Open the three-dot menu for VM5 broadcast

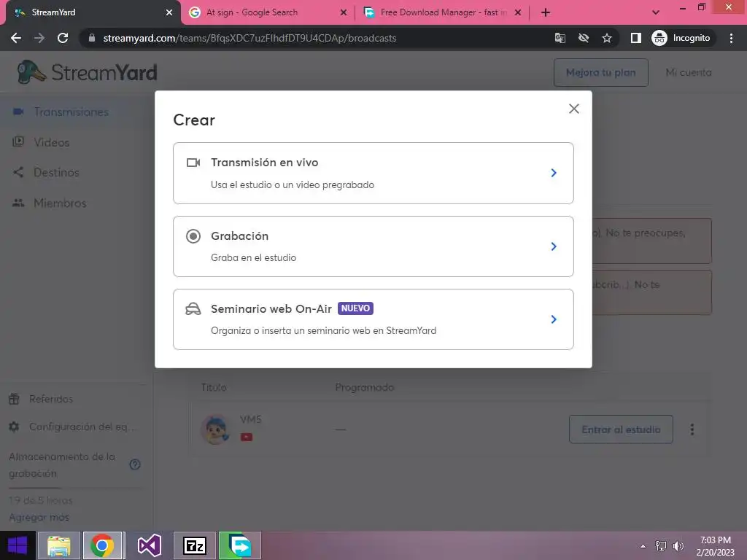point(692,429)
